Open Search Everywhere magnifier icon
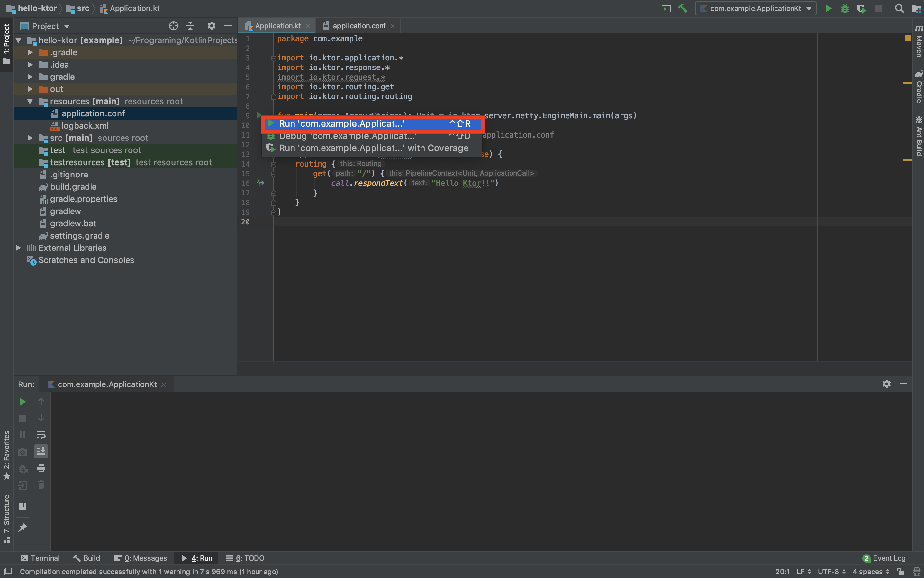The width and height of the screenshot is (924, 578). tap(900, 8)
